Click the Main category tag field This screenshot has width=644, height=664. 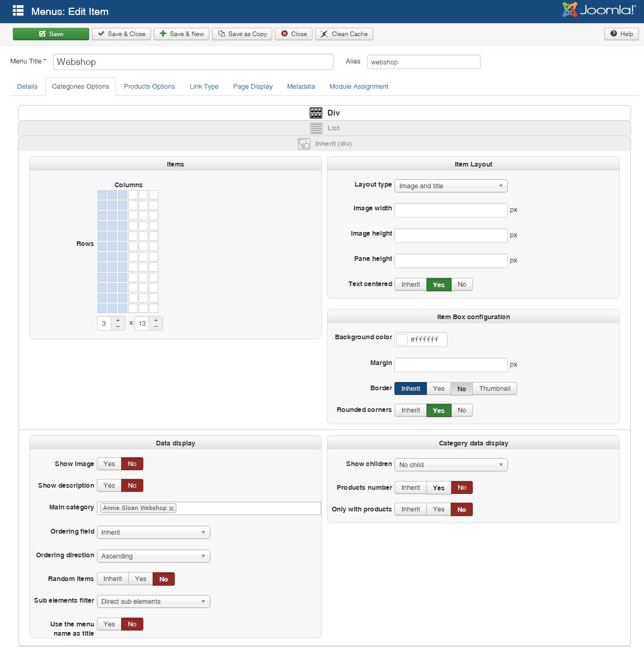[x=209, y=508]
